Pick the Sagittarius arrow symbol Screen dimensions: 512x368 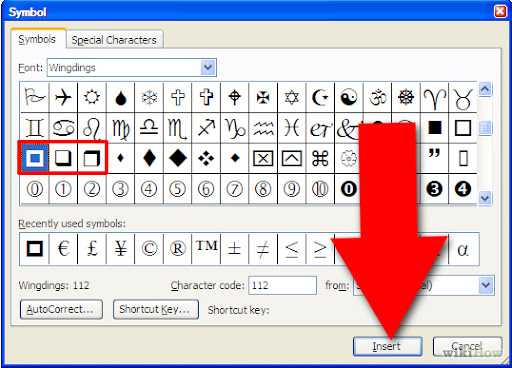point(206,128)
